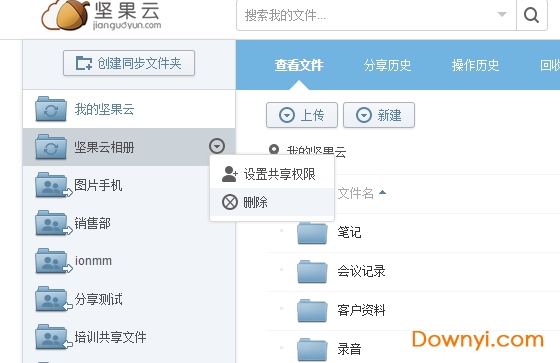
Task: Click the circled X icon beside 删除
Action: coord(230,202)
